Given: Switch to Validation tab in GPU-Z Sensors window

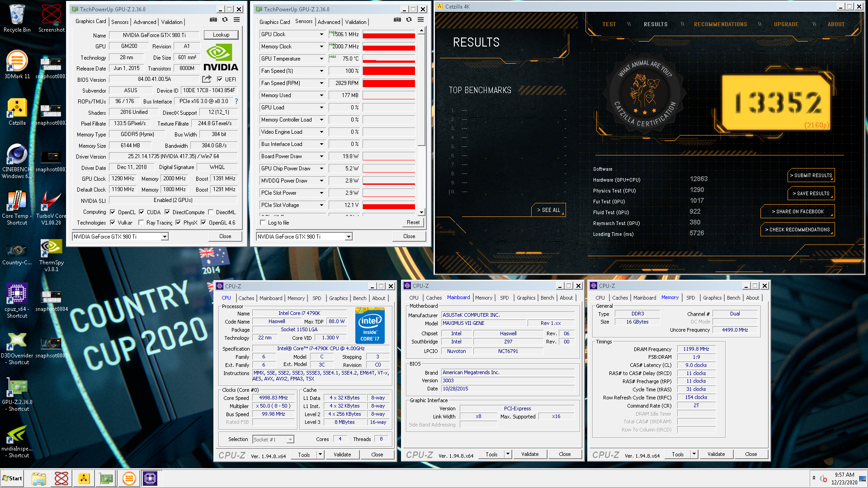Looking at the screenshot, I should (356, 22).
